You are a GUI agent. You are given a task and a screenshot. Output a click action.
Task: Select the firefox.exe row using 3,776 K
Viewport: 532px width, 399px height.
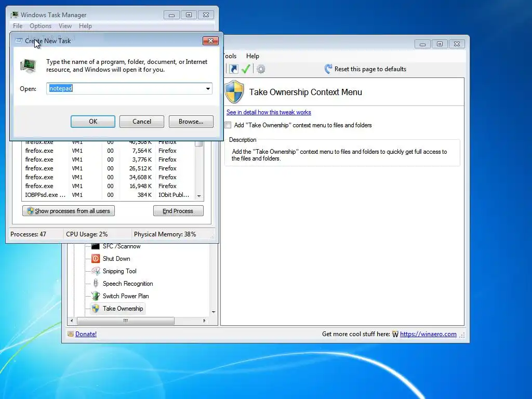pos(108,159)
